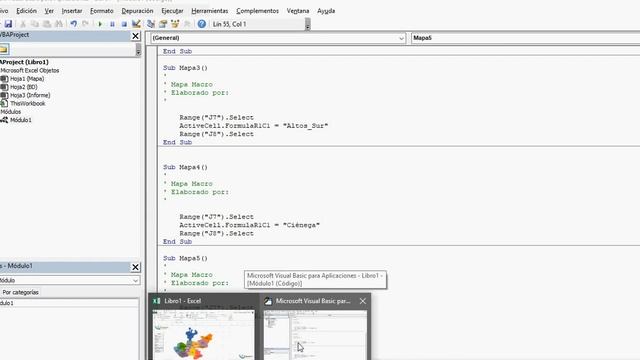The image size is (640, 360).
Task: Open the Depuración menu
Action: pos(138,11)
